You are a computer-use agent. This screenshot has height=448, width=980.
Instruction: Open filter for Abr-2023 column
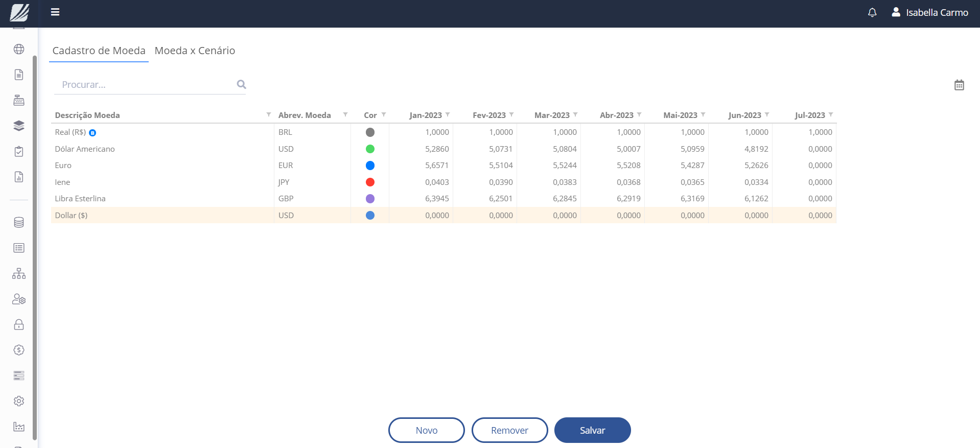(639, 114)
